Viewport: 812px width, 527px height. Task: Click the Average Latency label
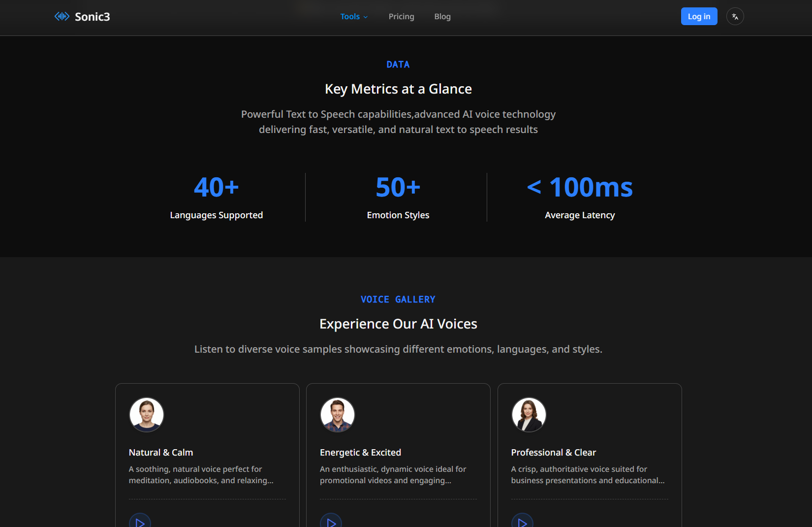580,215
